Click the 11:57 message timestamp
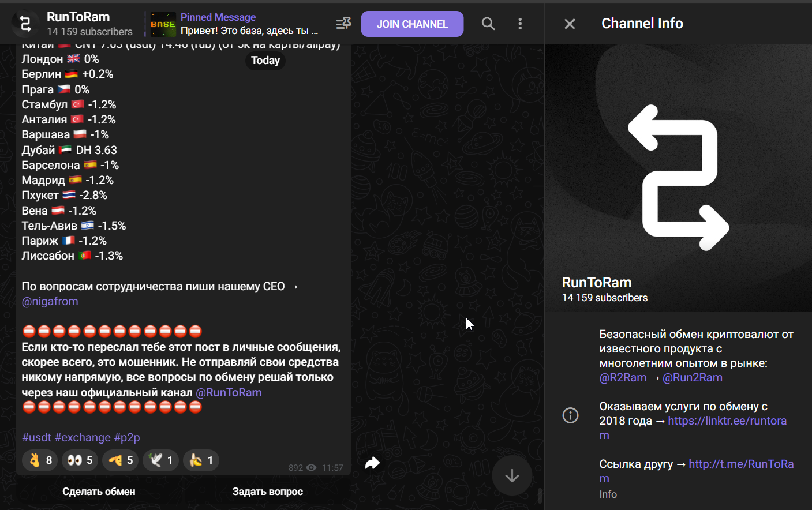 coord(332,468)
